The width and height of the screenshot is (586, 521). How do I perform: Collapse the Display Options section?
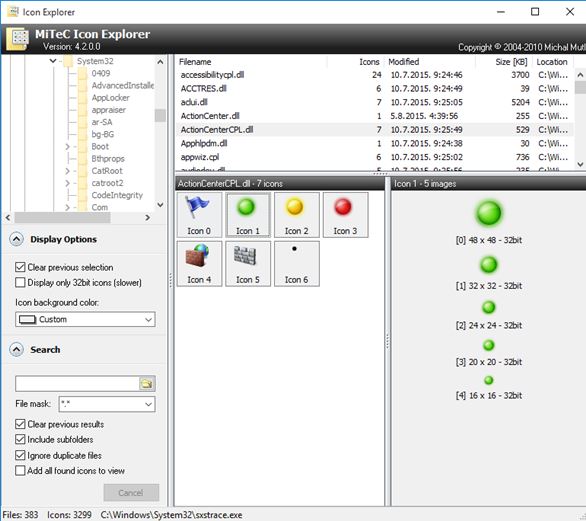16,239
